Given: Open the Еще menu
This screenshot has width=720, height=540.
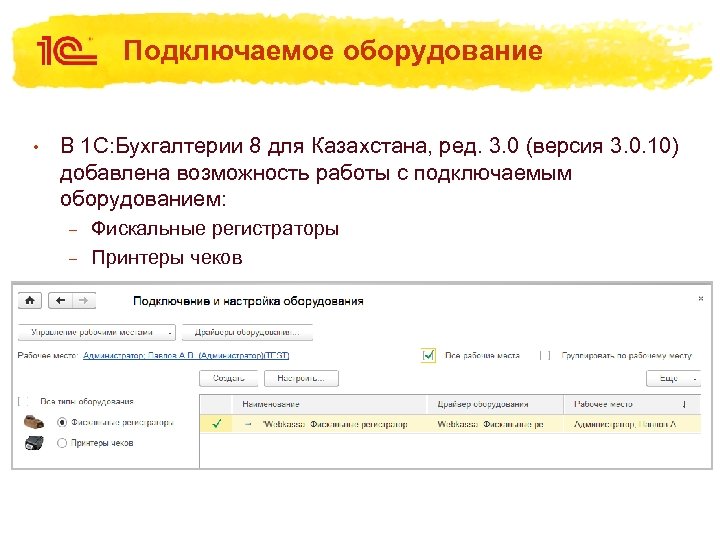Looking at the screenshot, I should click(673, 378).
